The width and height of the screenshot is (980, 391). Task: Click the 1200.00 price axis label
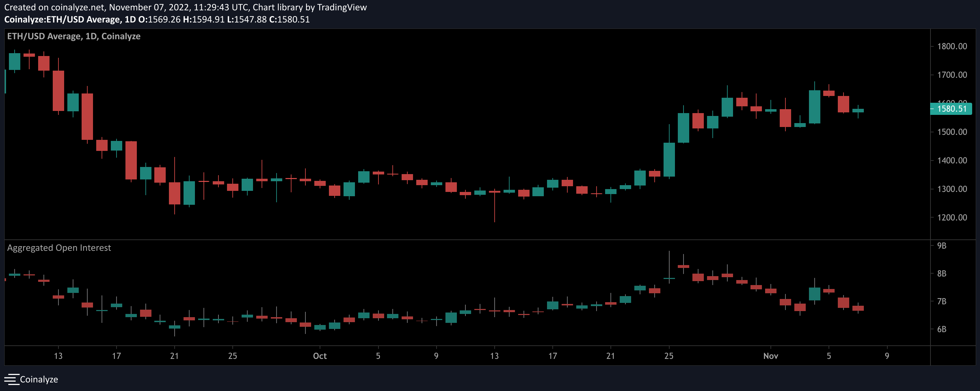[951, 217]
